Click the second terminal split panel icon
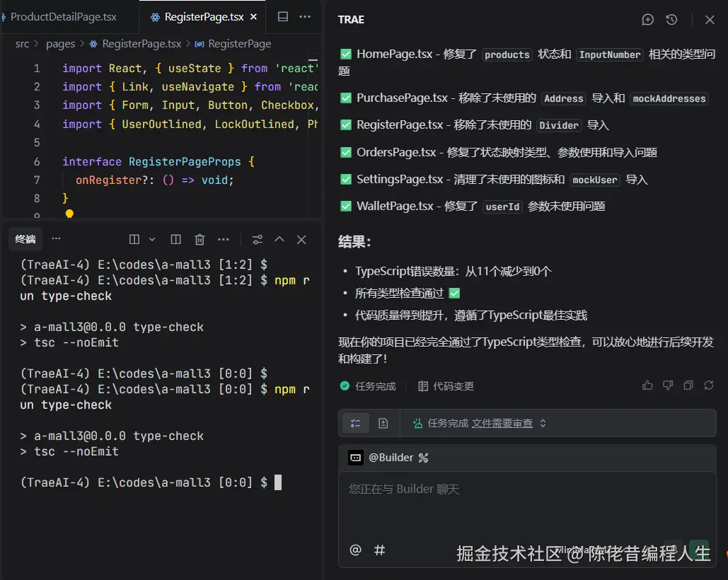 [x=175, y=239]
